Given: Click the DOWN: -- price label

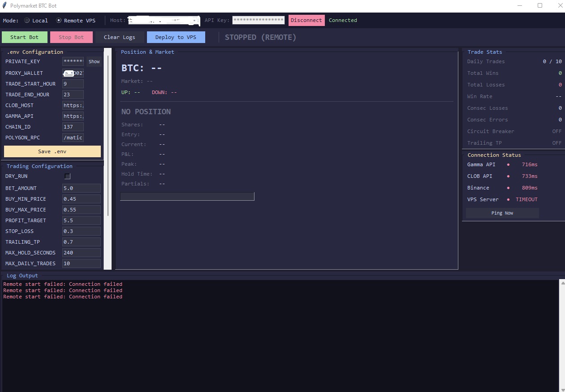Looking at the screenshot, I should (164, 92).
